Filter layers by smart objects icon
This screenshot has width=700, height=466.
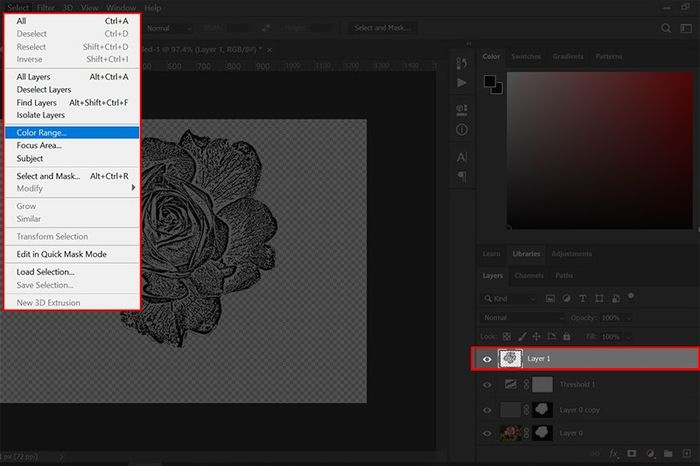tap(616, 299)
